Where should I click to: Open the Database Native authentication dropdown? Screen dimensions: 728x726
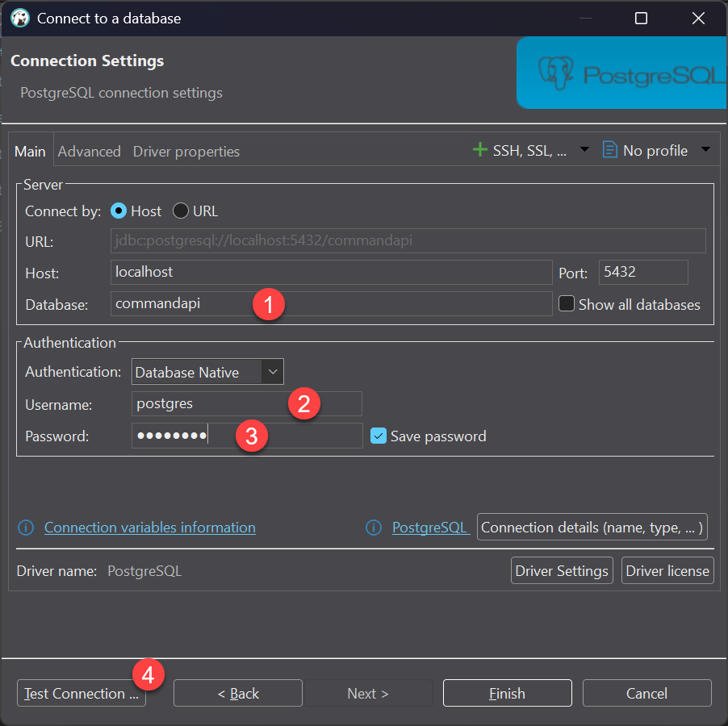pos(273,372)
